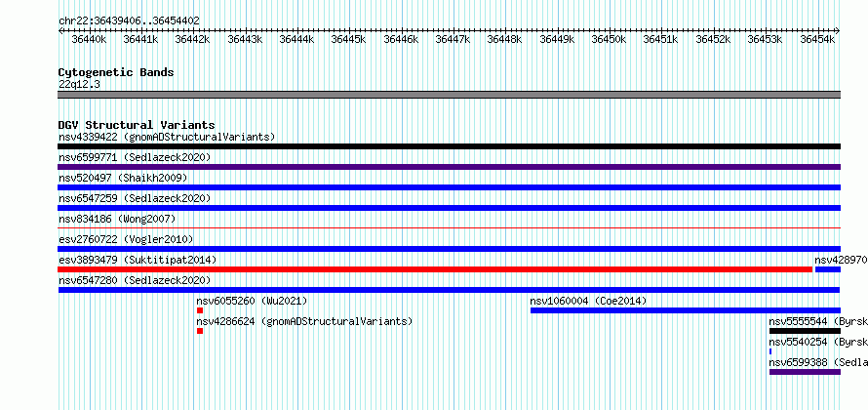Select the red square under nsv4286624
This screenshot has height=410, width=868.
point(200,331)
